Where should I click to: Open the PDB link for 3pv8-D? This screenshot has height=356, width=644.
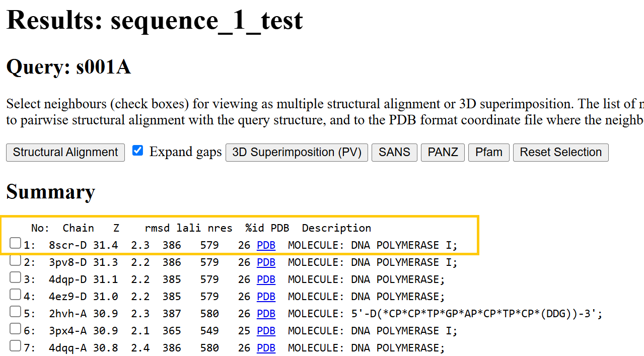point(266,262)
